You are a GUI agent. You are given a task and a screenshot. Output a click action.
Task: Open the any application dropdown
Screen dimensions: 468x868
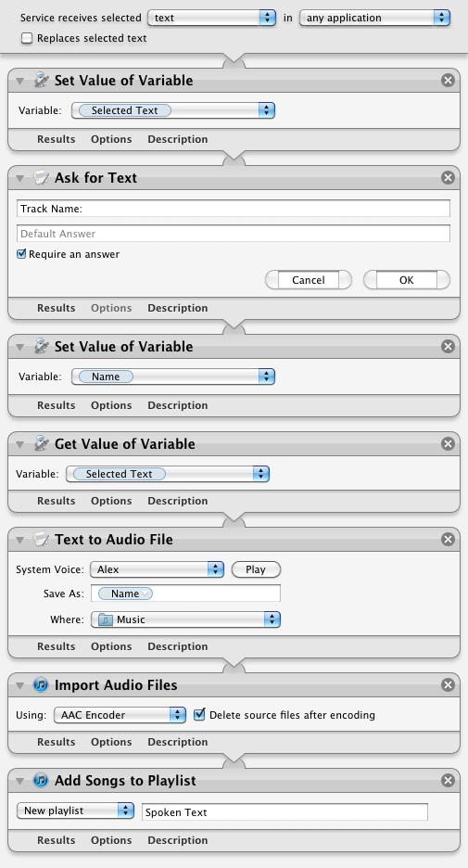tap(375, 18)
